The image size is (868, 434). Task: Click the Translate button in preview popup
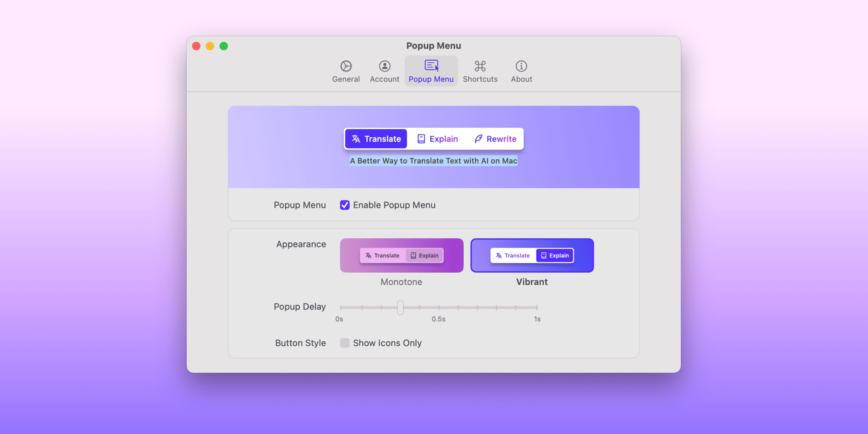tap(376, 139)
